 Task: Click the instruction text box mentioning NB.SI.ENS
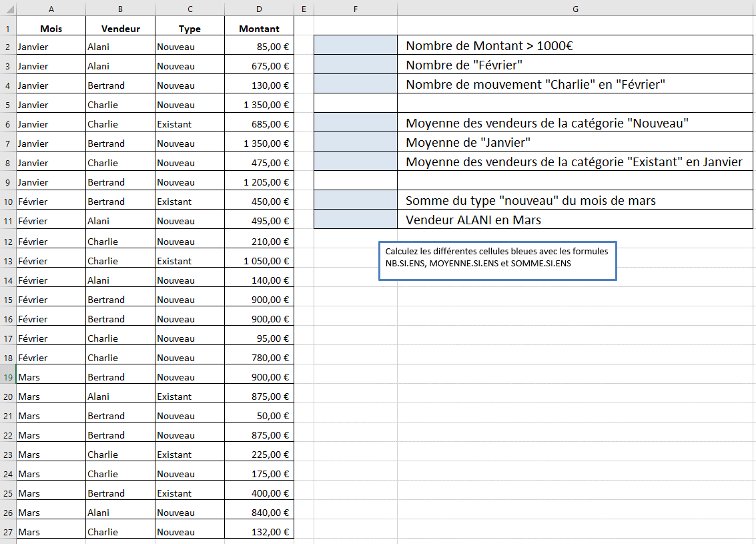coord(497,261)
